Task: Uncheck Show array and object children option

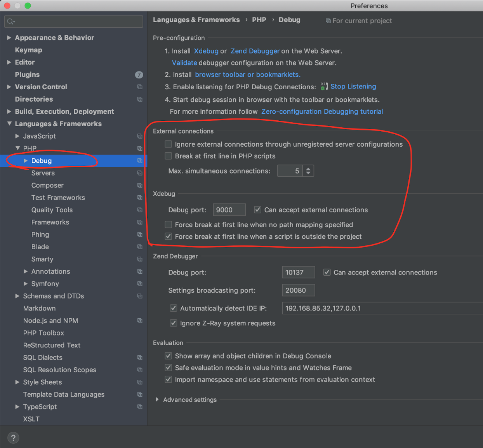Action: pyautogui.click(x=169, y=356)
